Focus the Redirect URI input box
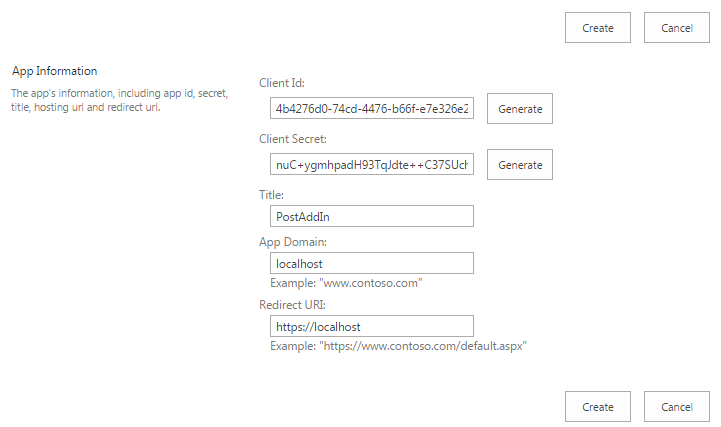This screenshot has width=721, height=427. pos(371,326)
